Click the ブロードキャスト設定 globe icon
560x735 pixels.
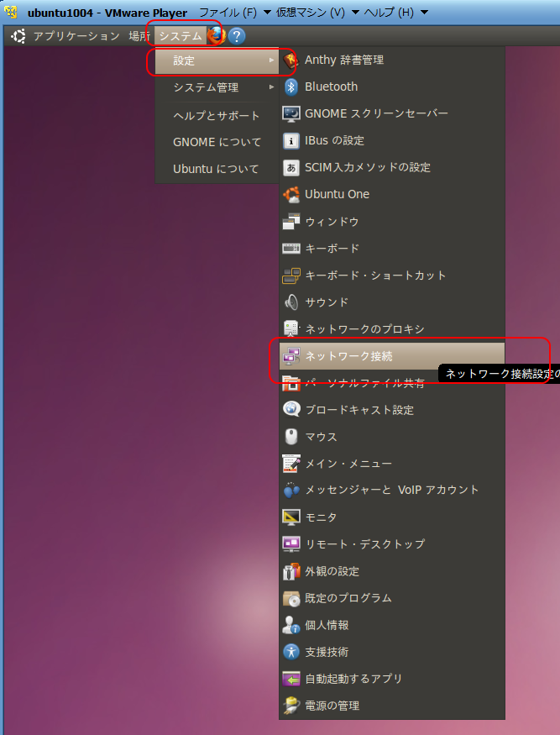coord(291,410)
